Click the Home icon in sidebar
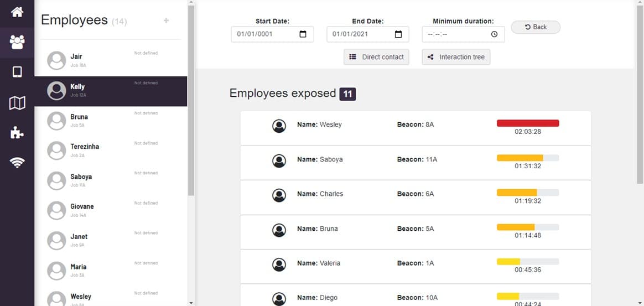Image resolution: width=644 pixels, height=306 pixels. point(17,12)
